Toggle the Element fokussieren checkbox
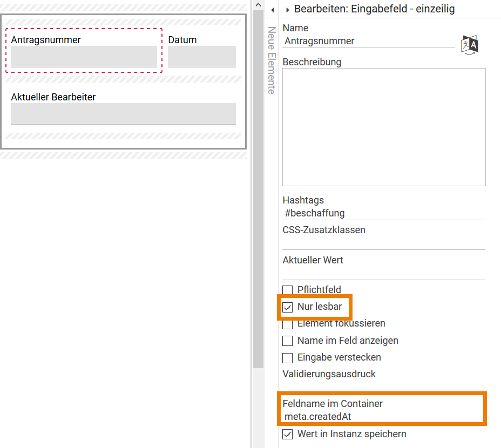501x448 pixels. [x=288, y=324]
